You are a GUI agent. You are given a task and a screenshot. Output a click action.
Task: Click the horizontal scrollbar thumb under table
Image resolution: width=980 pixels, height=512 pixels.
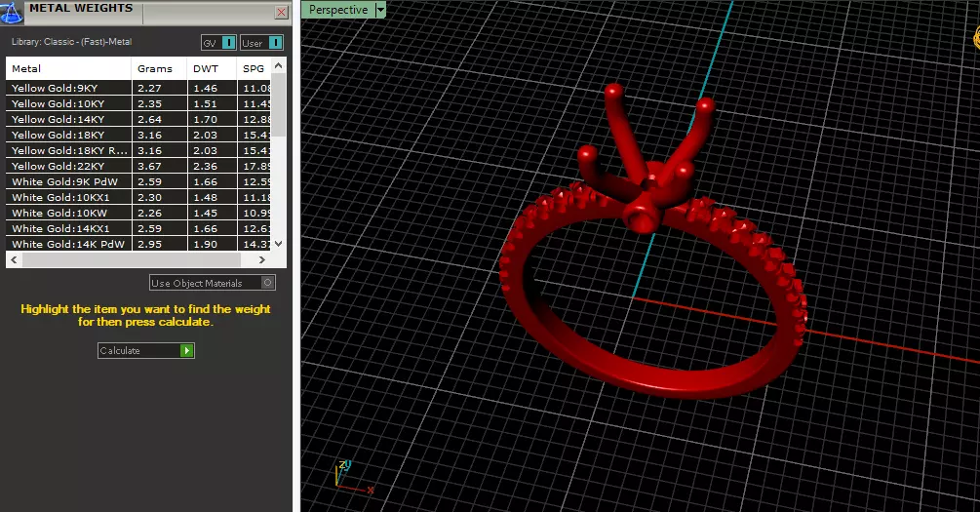point(132,259)
